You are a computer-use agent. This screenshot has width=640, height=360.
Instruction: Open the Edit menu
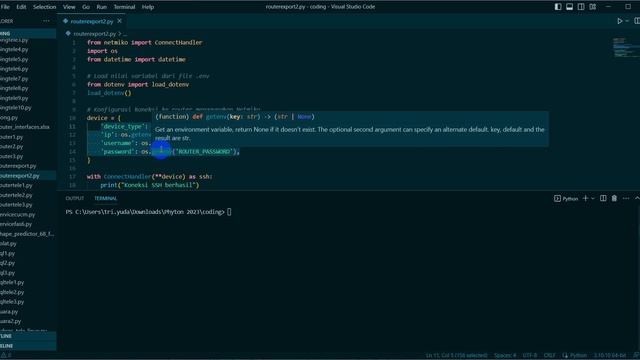point(21,7)
